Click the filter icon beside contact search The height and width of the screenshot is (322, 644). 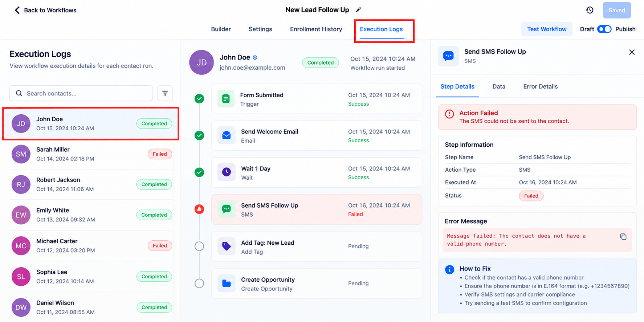point(165,93)
